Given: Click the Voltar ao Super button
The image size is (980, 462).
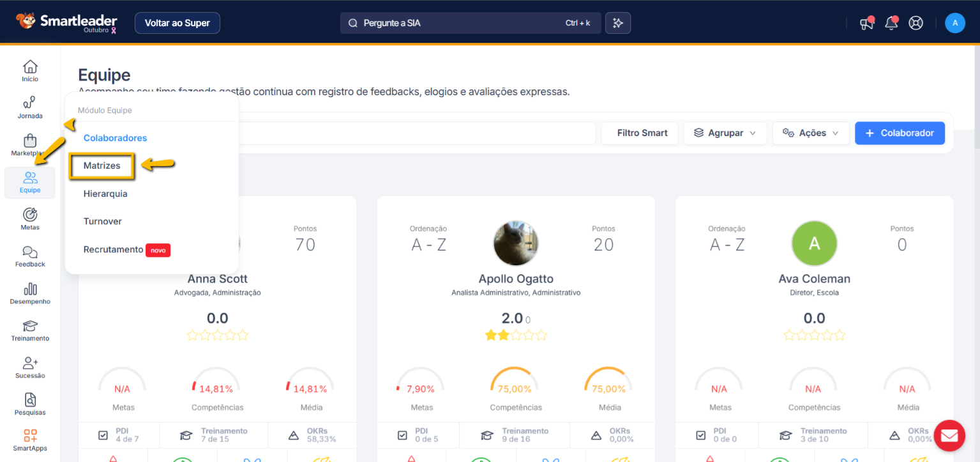Looking at the screenshot, I should click(177, 23).
